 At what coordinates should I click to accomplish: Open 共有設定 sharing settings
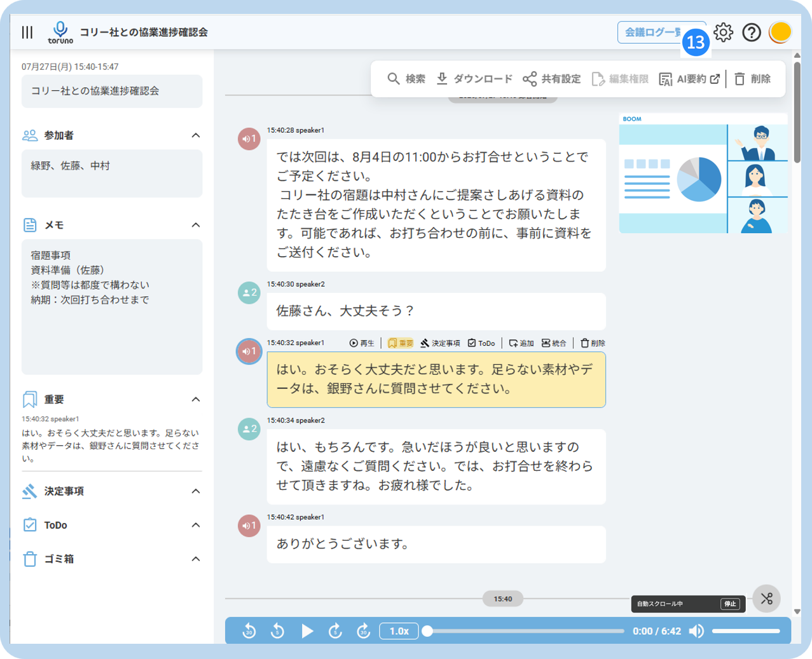[551, 79]
